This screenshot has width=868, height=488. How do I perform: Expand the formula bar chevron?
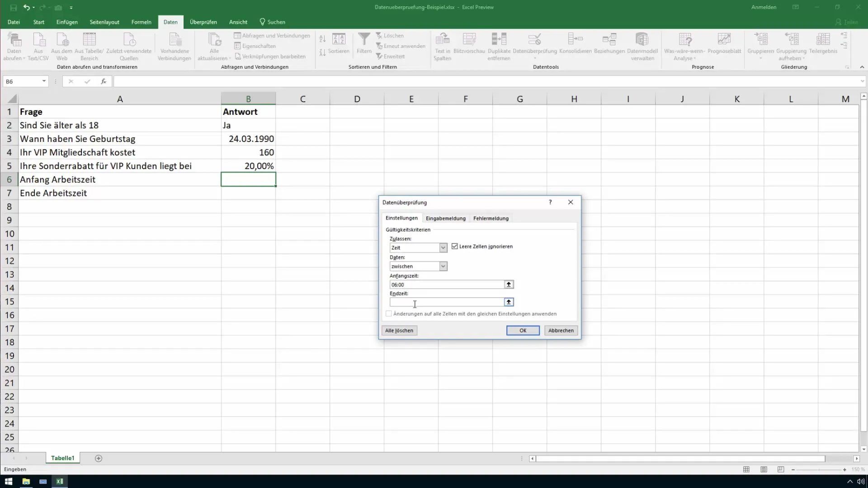pos(862,81)
